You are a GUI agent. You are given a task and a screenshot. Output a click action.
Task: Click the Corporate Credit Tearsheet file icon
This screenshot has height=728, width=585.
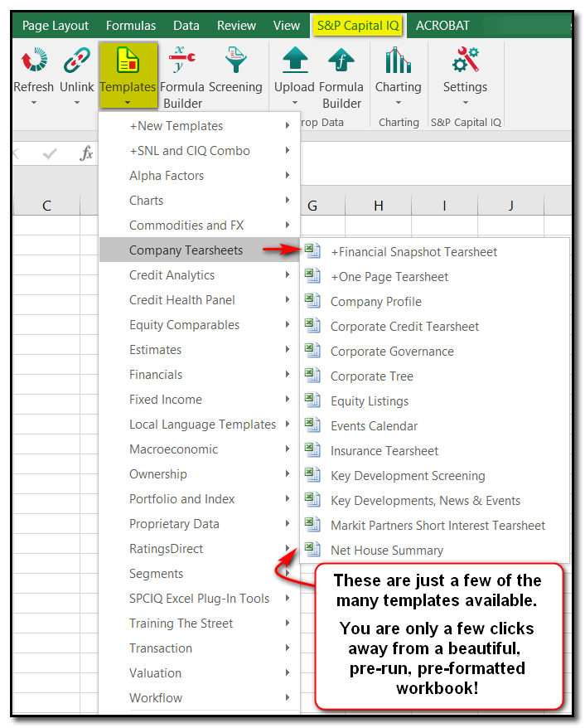312,325
